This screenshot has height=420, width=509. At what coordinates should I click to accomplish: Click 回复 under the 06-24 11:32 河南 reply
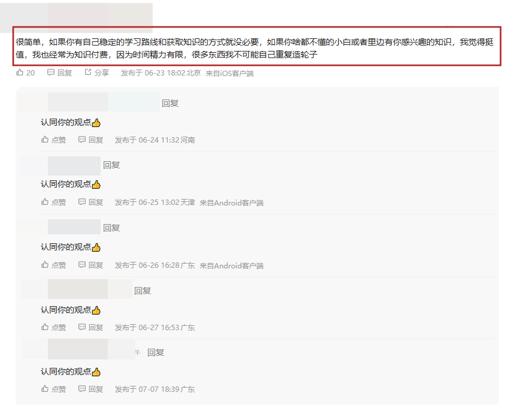[91, 140]
